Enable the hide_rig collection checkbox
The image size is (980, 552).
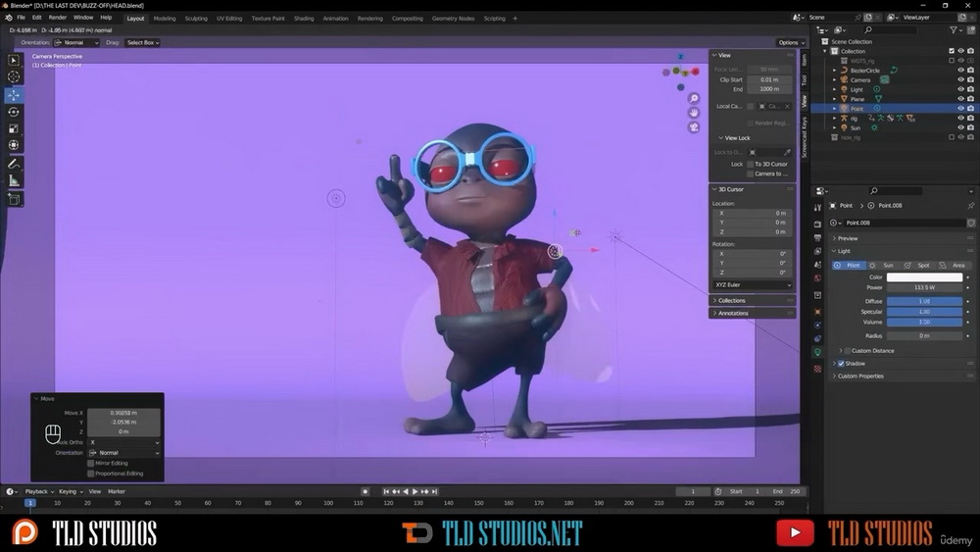coord(952,137)
